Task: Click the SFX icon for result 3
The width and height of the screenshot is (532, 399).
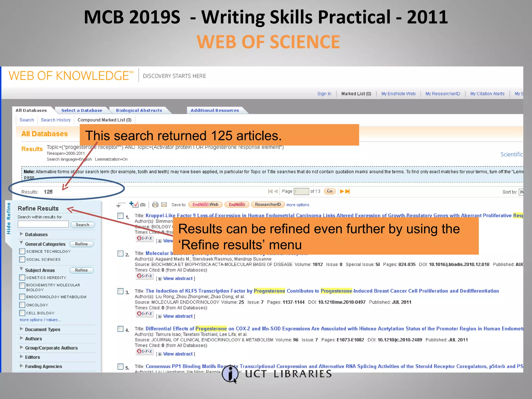Action: 145,314
